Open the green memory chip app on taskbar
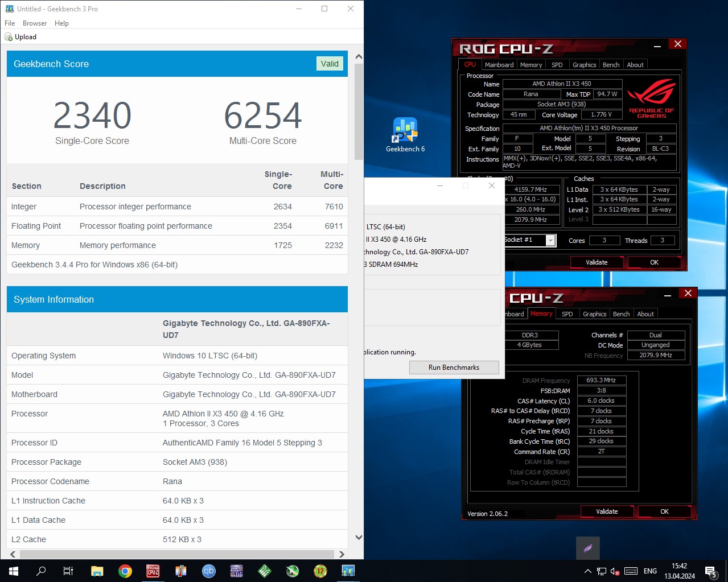728x582 pixels. click(x=265, y=571)
